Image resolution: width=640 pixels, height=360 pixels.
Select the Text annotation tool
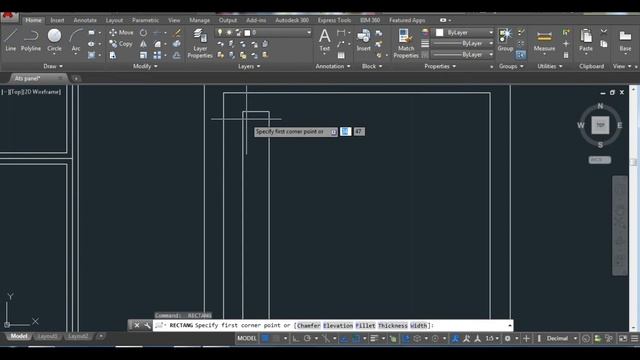point(324,40)
